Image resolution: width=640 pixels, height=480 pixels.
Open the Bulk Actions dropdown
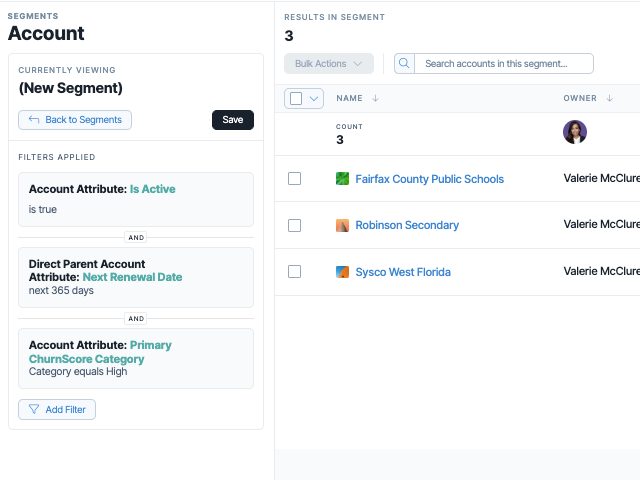click(x=329, y=64)
